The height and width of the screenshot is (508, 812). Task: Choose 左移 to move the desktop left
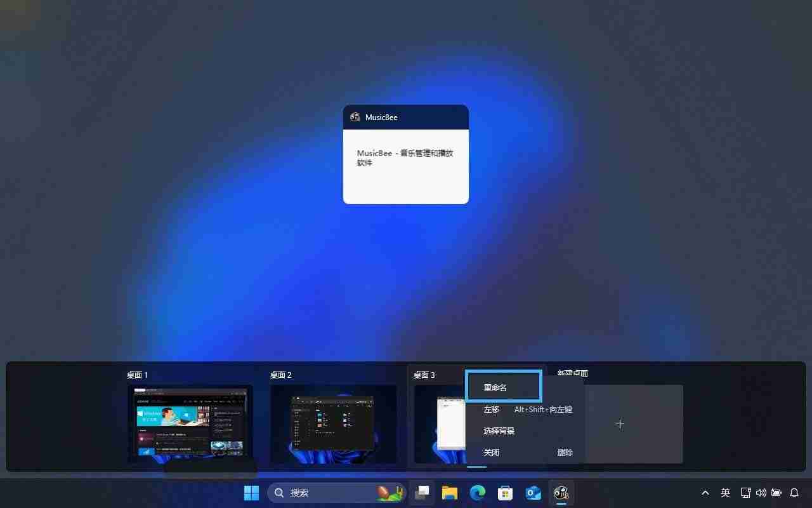(491, 409)
